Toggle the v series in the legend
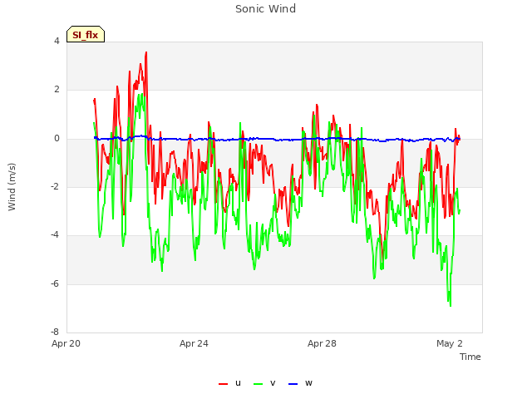Viewport: 532px width, 399px height. pyautogui.click(x=264, y=383)
